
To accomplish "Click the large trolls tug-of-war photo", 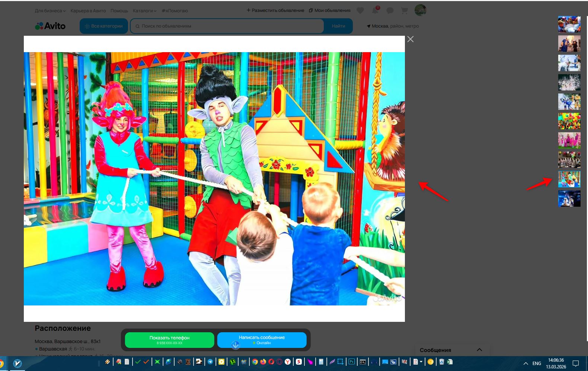I will [x=214, y=179].
